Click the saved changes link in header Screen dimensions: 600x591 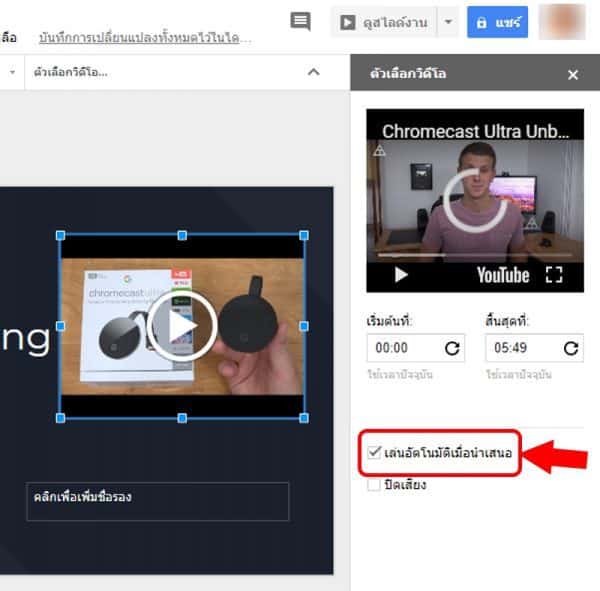tap(145, 38)
